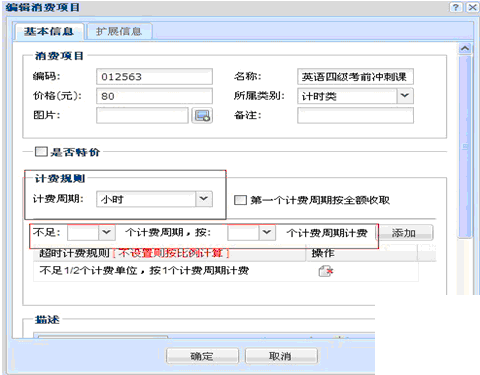Delete the 不足1/2个计费单位 rule via delete icon
Screen dimensions: 480x375
point(326,271)
